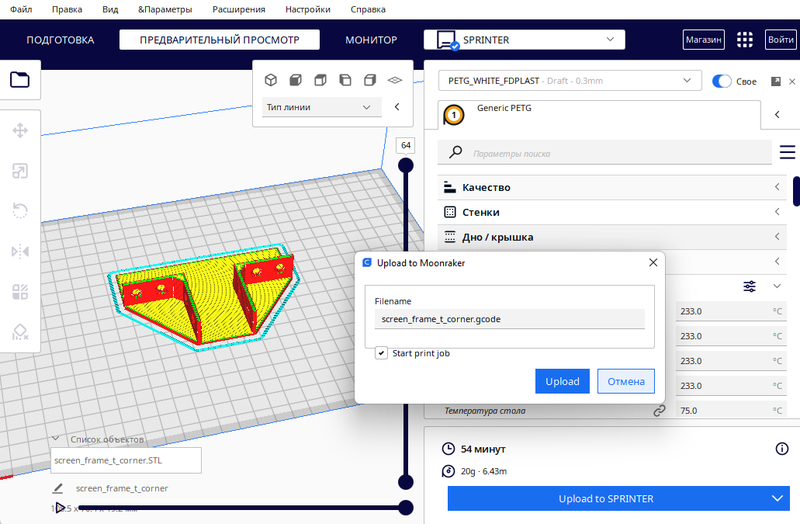Select the Rotate tool in left toolbar

point(20,210)
